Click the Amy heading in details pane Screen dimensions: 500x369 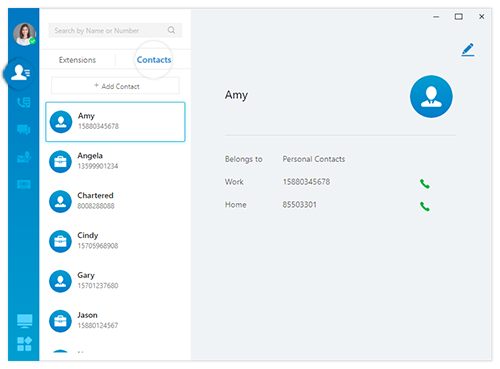236,95
